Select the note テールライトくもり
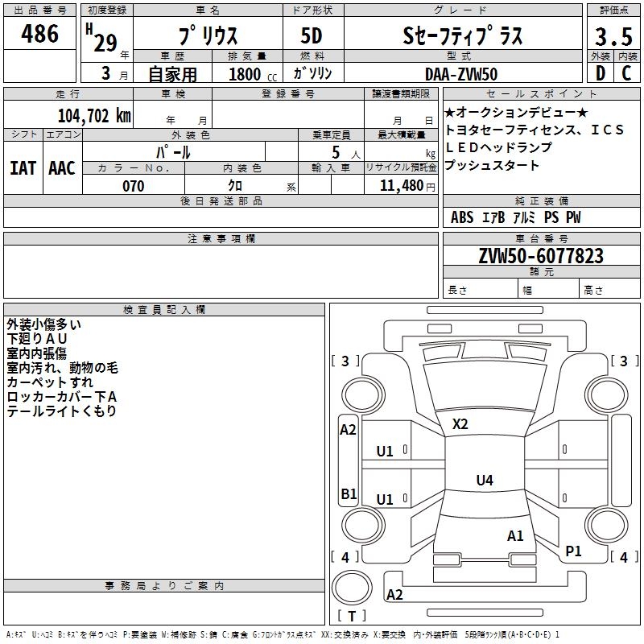 [62, 411]
